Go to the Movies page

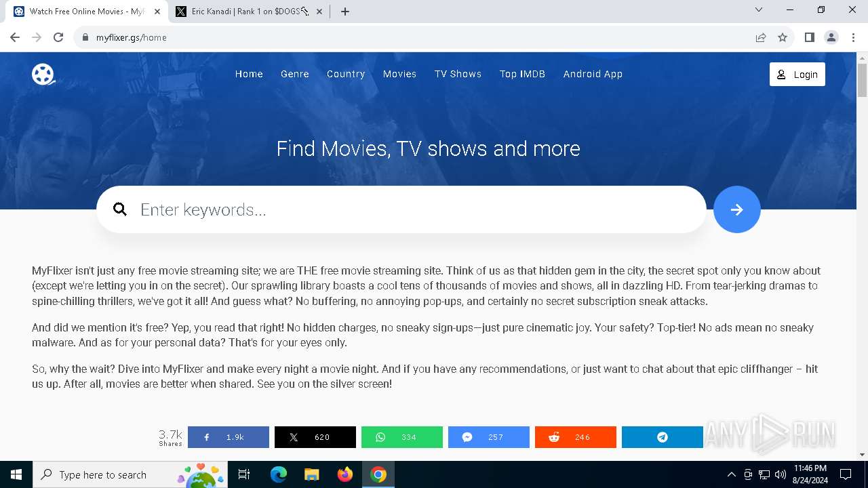tap(399, 74)
